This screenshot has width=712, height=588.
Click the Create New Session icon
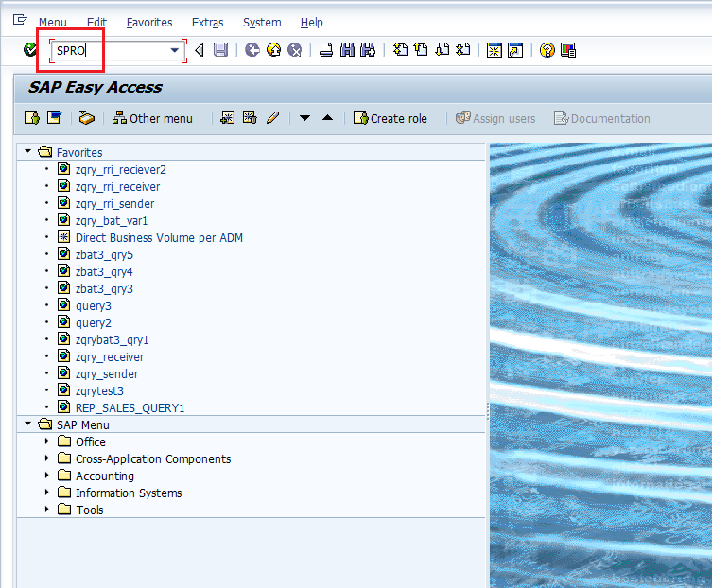coord(494,50)
